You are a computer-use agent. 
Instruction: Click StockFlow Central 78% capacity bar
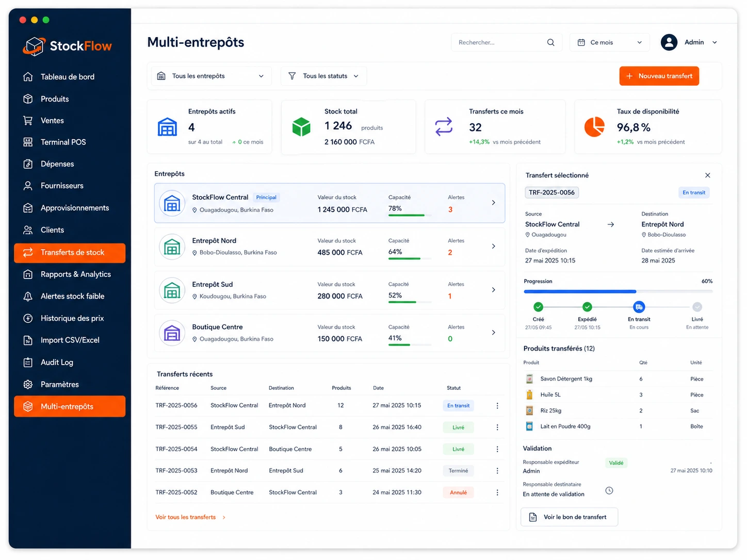pos(410,215)
